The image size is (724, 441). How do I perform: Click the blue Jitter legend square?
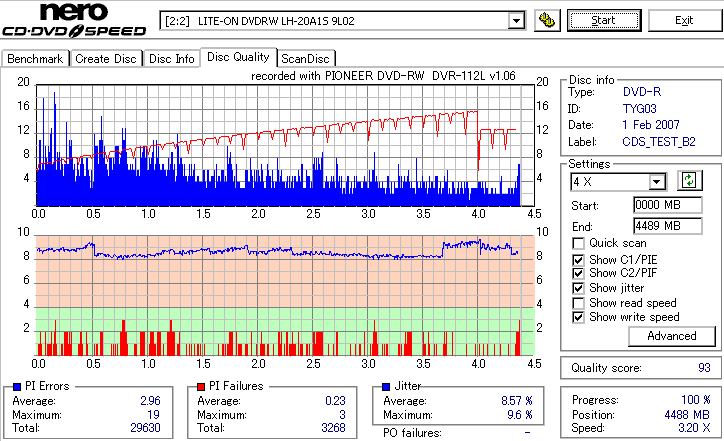[x=386, y=387]
